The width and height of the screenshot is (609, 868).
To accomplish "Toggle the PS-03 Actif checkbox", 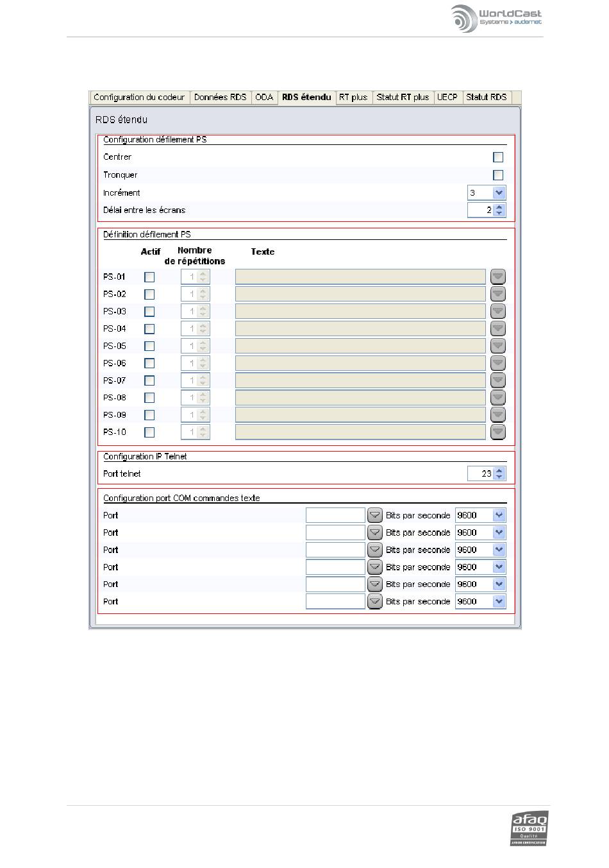I will click(x=149, y=312).
